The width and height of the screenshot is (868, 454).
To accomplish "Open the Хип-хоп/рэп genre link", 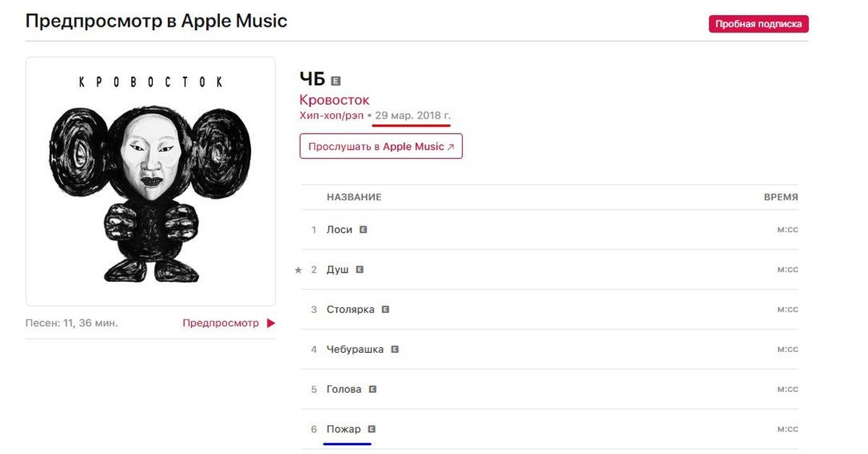I will click(331, 116).
